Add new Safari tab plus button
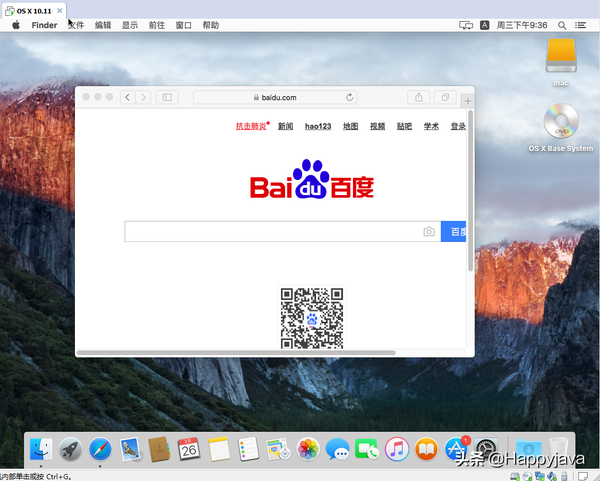This screenshot has height=481, width=600. click(468, 101)
